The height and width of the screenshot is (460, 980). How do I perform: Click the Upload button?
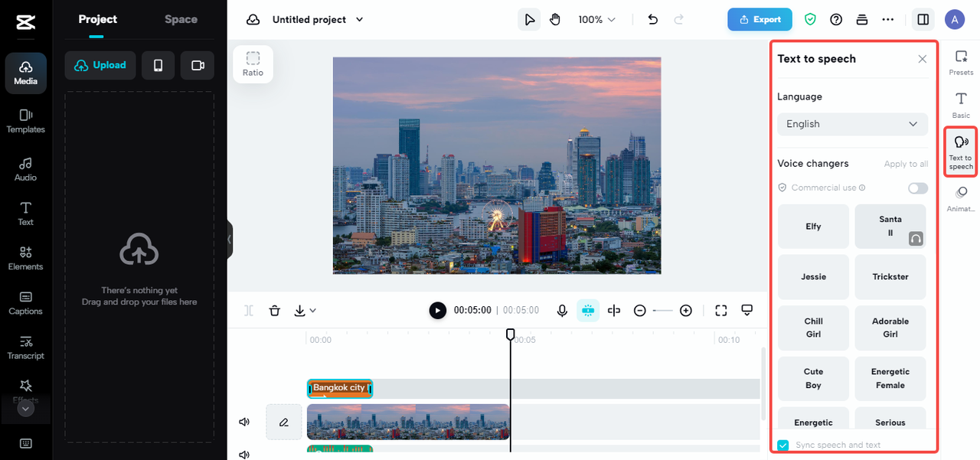100,65
